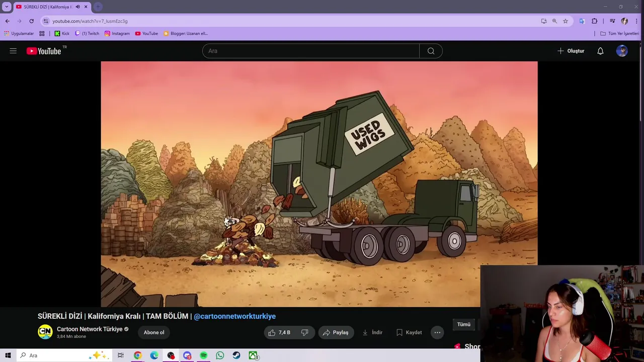The height and width of the screenshot is (362, 644).
Task: Expand Tüm Yer İşaretleri bookmarks folder
Action: point(619,33)
